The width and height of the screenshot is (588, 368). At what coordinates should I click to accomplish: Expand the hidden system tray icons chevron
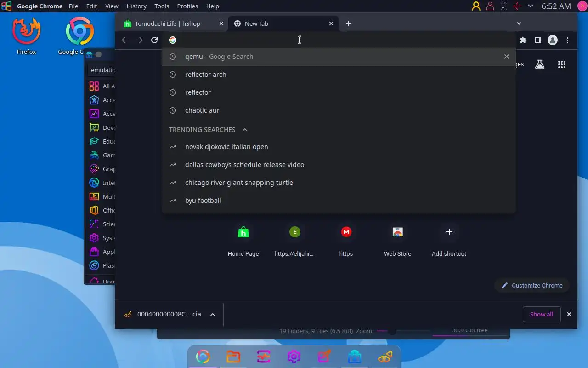pyautogui.click(x=531, y=6)
